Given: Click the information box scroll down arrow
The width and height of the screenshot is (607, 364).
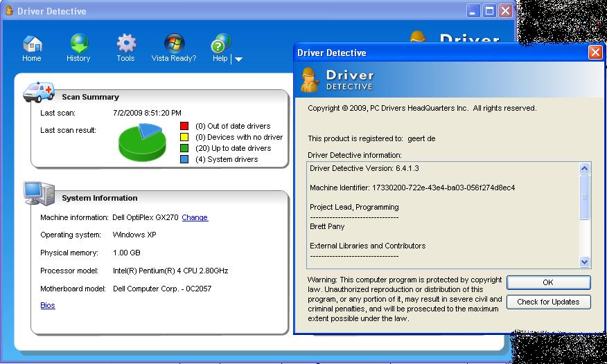Looking at the screenshot, I should pos(585,262).
